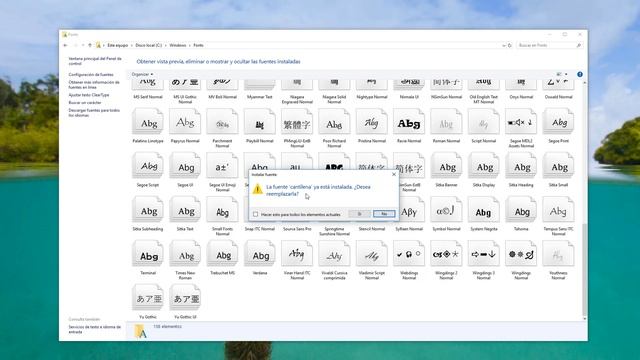Open 'Obtener más información de fuentes en línea'
Viewport: 640px width, 360px height.
tap(94, 84)
